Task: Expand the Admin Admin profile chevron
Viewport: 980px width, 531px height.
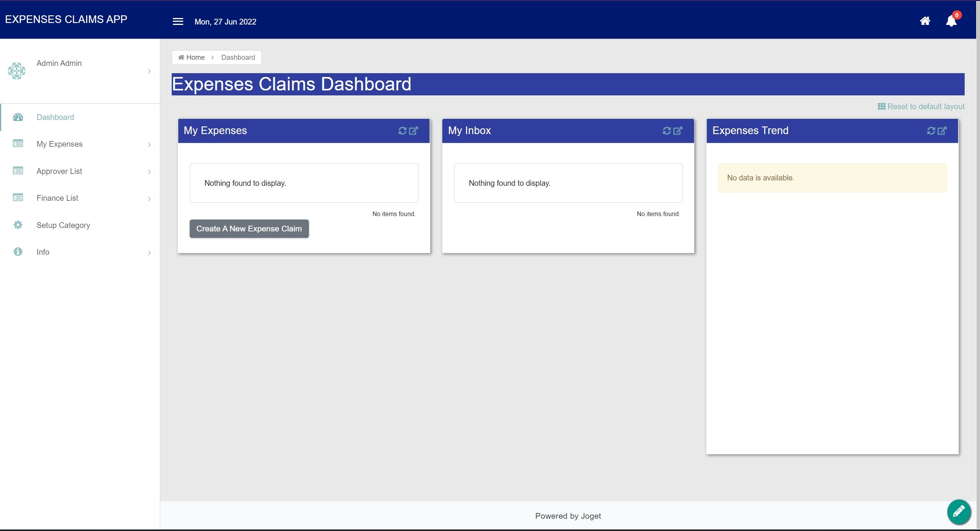Action: (149, 71)
